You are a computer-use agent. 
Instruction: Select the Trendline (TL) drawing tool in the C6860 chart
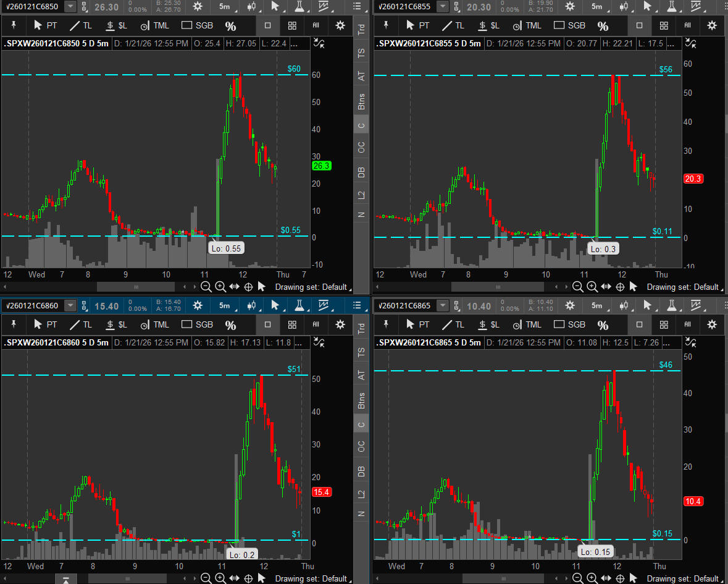[82, 324]
